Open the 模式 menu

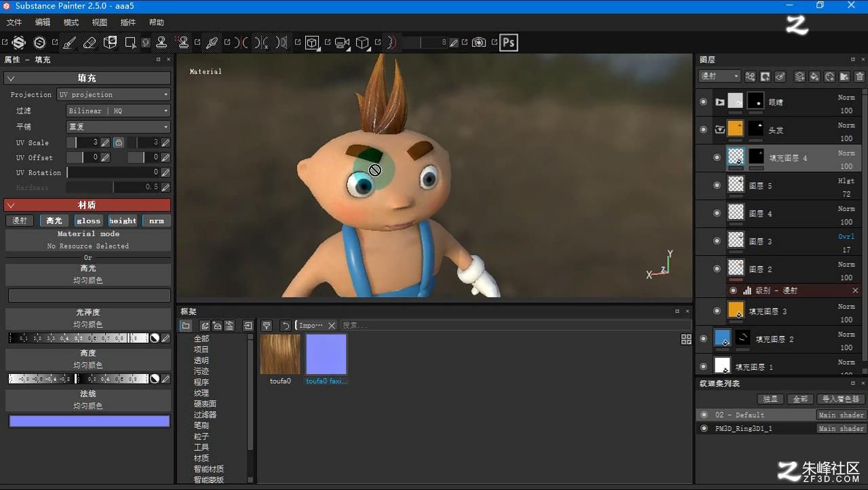point(71,22)
